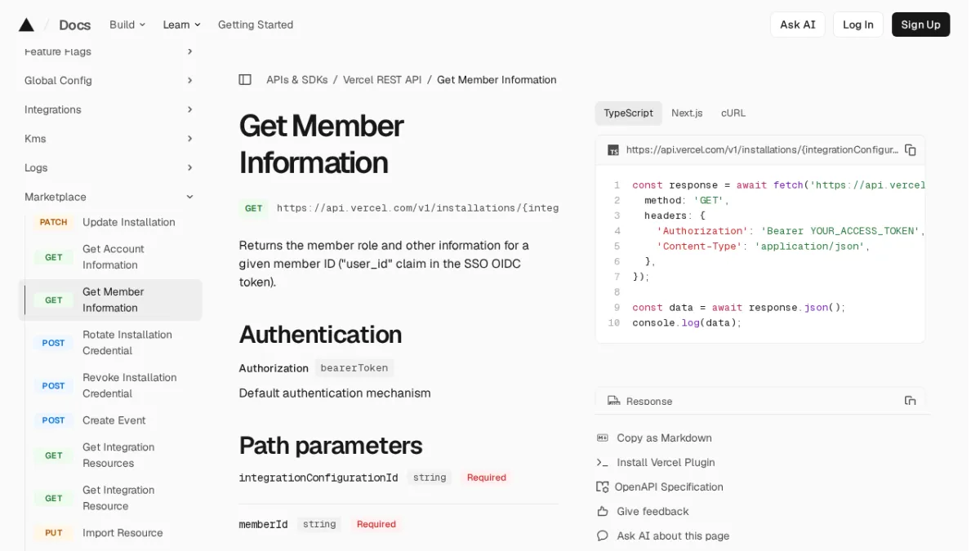Click the OpenAPI Specification icon
This screenshot has width=980, height=551.
tap(603, 487)
